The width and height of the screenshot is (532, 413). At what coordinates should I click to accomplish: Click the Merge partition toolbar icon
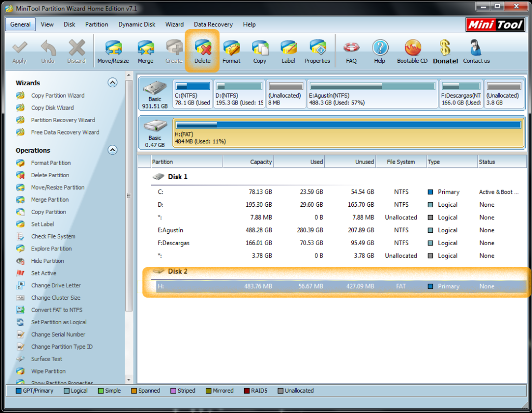(x=145, y=51)
